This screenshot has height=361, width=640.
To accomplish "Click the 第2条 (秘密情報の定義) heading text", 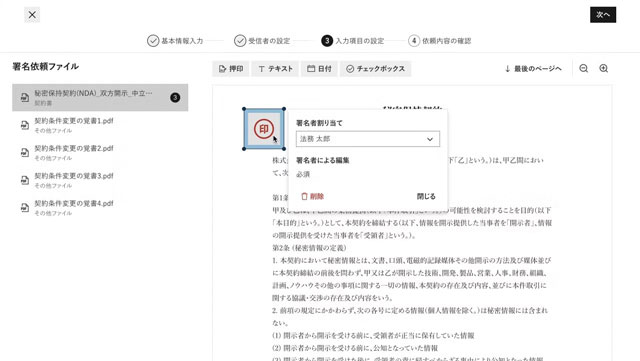I will [x=309, y=248].
